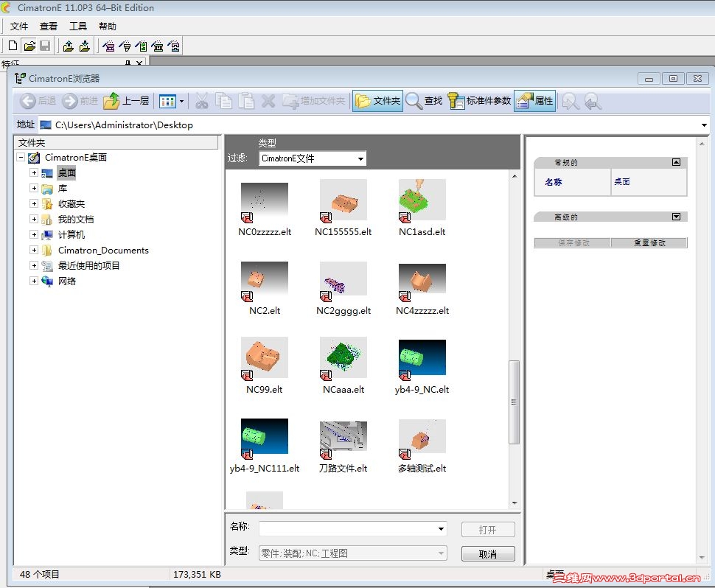Image resolution: width=715 pixels, height=588 pixels.
Task: Click the New file icon in main toolbar
Action: 13,46
